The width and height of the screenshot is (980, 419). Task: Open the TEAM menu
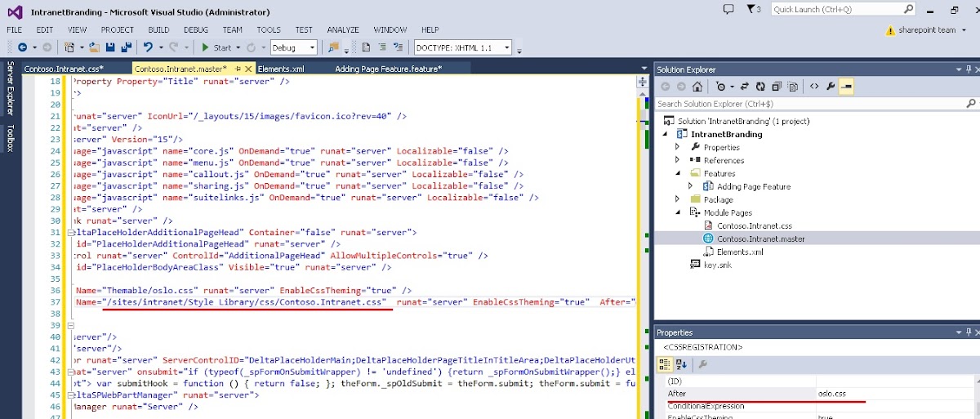[233, 30]
